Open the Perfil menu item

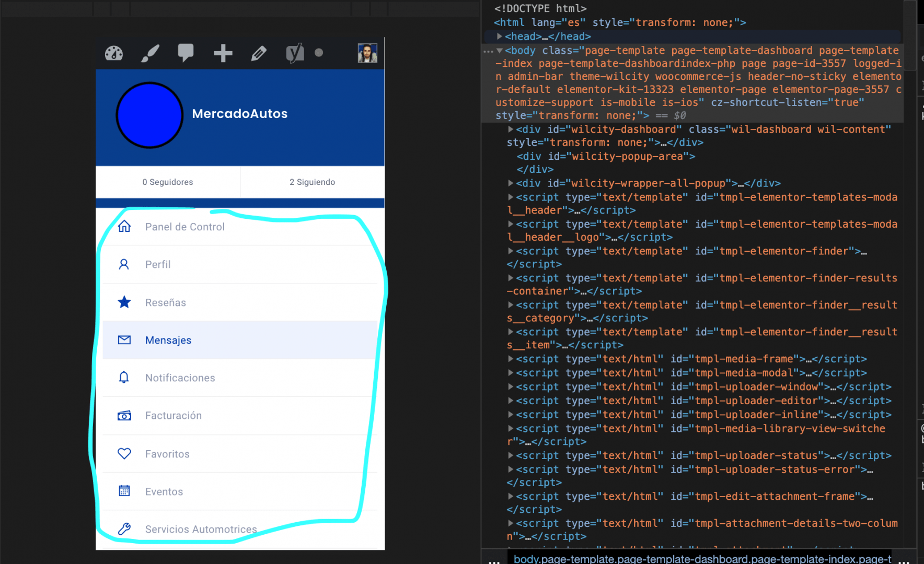240,264
